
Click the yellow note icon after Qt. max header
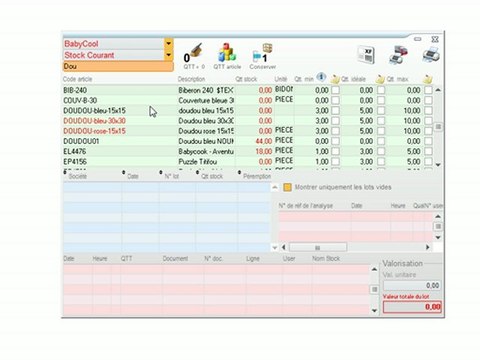pyautogui.click(x=428, y=79)
